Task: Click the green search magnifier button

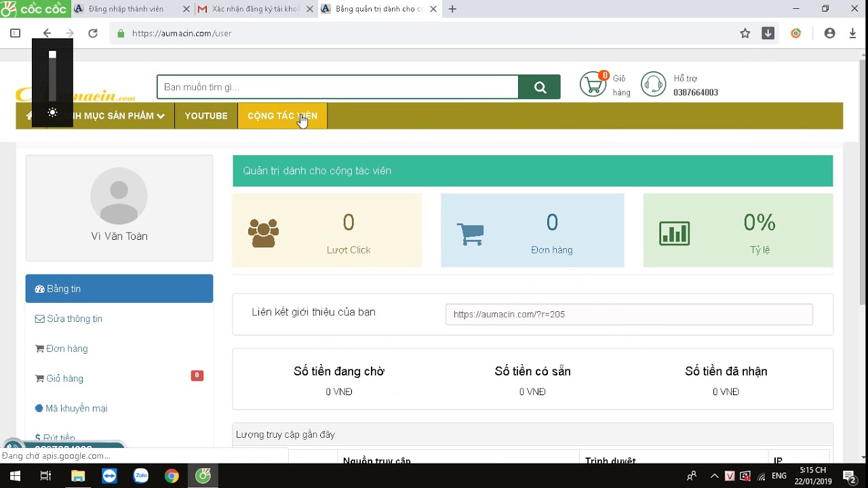Action: coord(539,87)
